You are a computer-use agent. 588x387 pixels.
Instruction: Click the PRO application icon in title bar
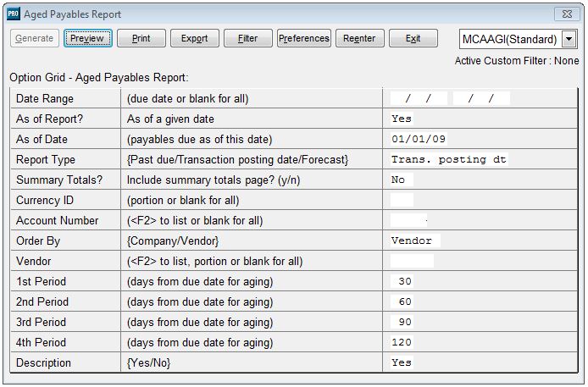point(13,14)
